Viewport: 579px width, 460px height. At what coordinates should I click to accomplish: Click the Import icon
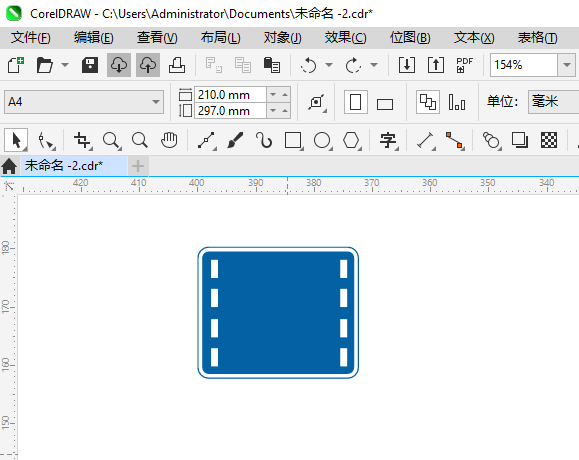[407, 65]
